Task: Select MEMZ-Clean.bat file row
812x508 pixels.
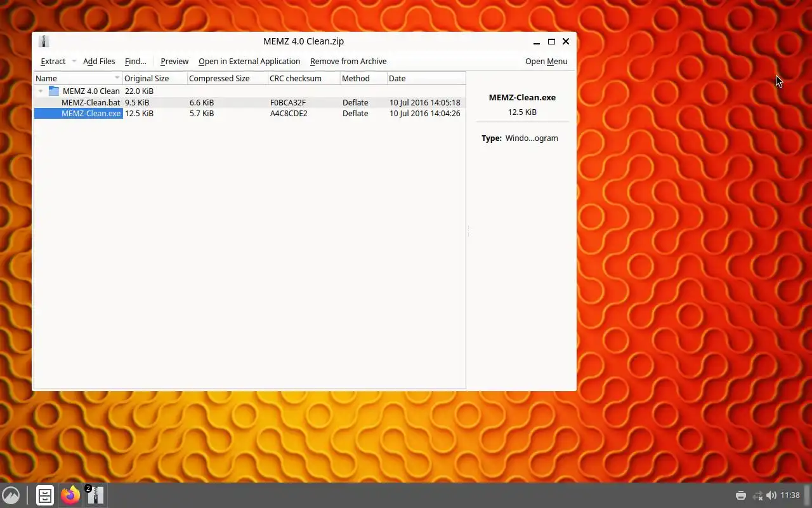Action: (x=250, y=102)
